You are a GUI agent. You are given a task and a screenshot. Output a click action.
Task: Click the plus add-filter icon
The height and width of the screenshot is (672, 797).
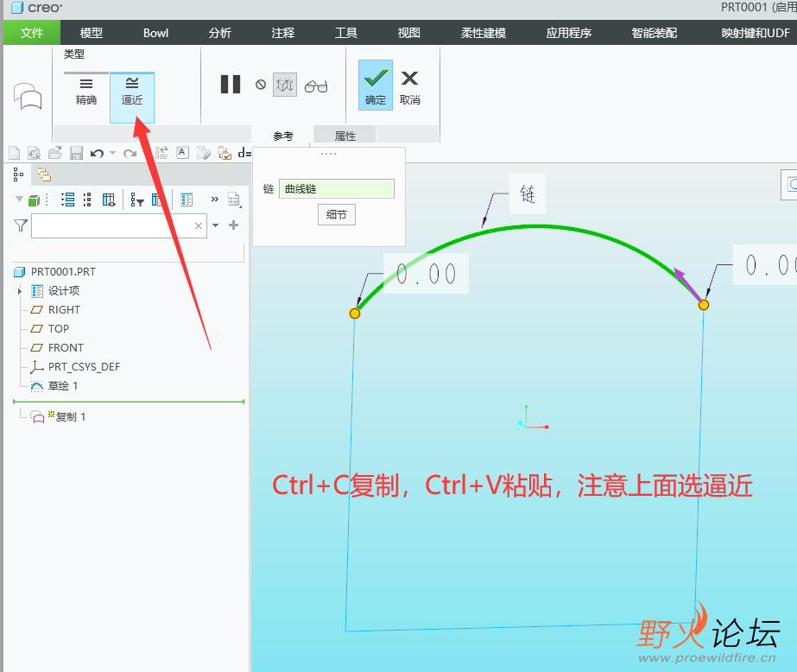point(233,225)
